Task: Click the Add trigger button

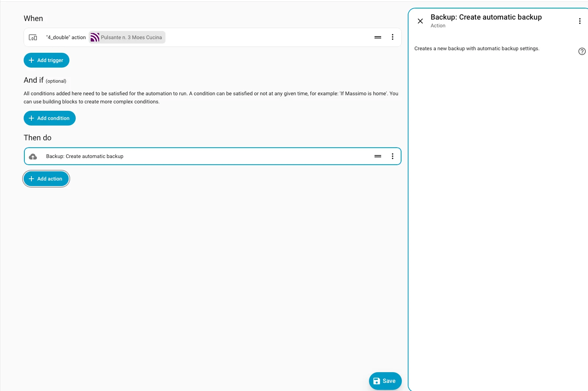Action: click(47, 60)
